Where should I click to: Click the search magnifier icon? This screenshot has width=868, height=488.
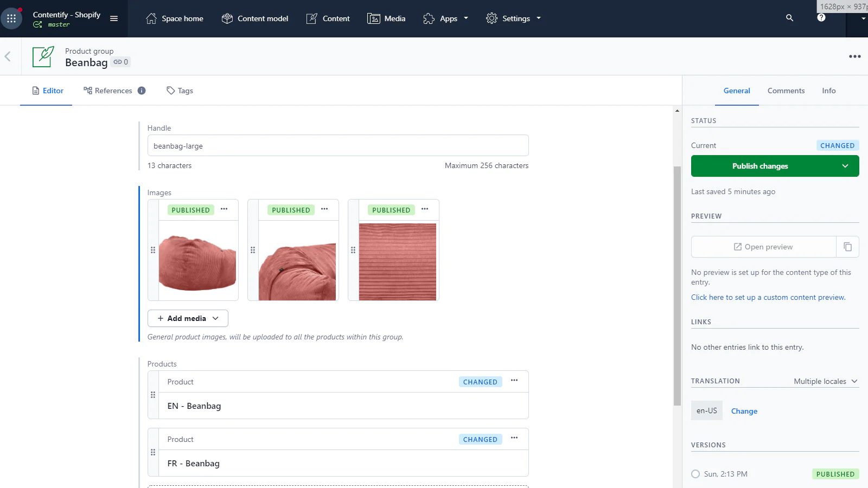[789, 18]
